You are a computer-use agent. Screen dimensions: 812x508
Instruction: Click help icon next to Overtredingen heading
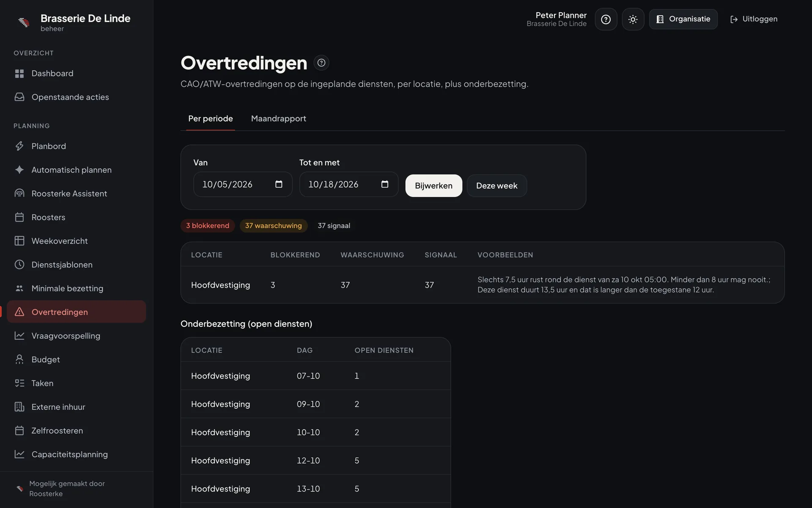(321, 63)
